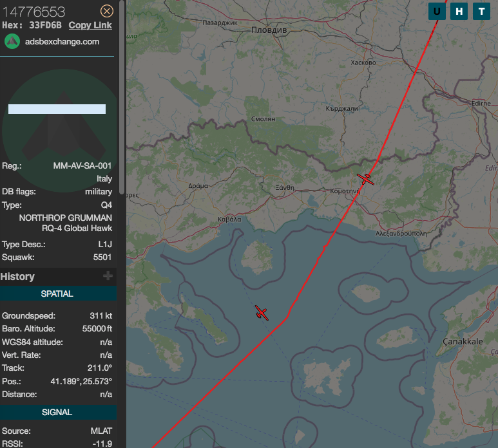Click the Edirne label near the Greek-Turkish border
498x448 pixels.
pos(481,104)
